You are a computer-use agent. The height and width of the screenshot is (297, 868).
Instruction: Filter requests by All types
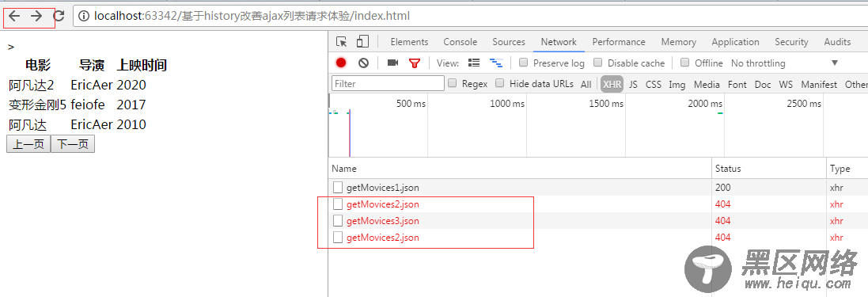[586, 84]
